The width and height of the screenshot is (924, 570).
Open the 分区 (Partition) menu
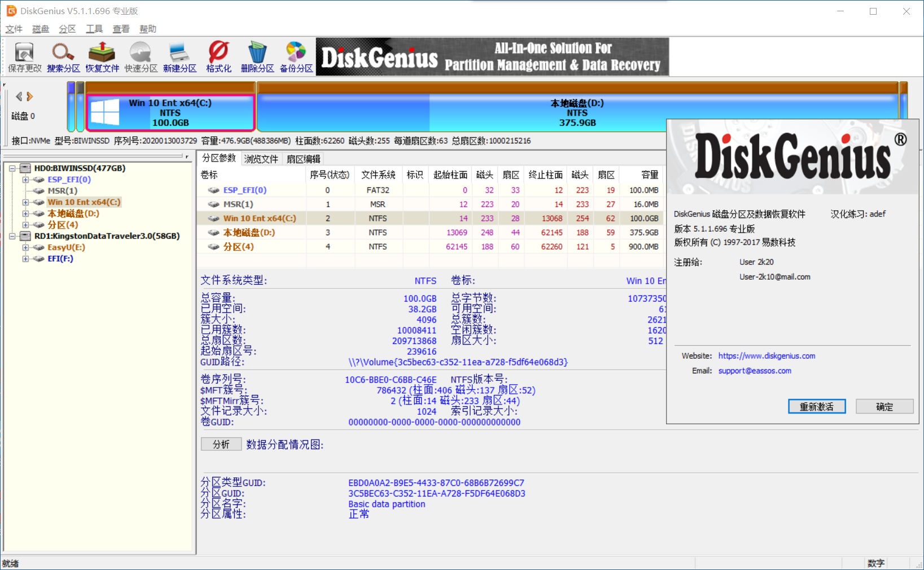tap(67, 29)
